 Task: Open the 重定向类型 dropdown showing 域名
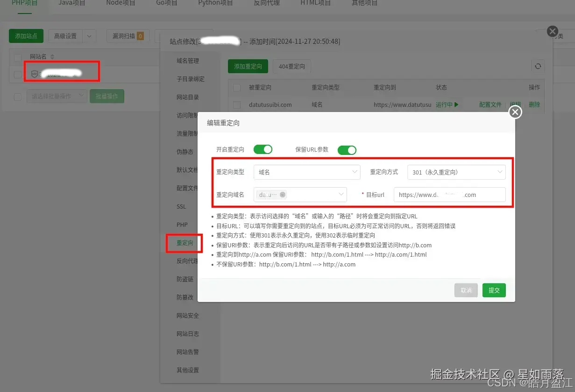(307, 172)
